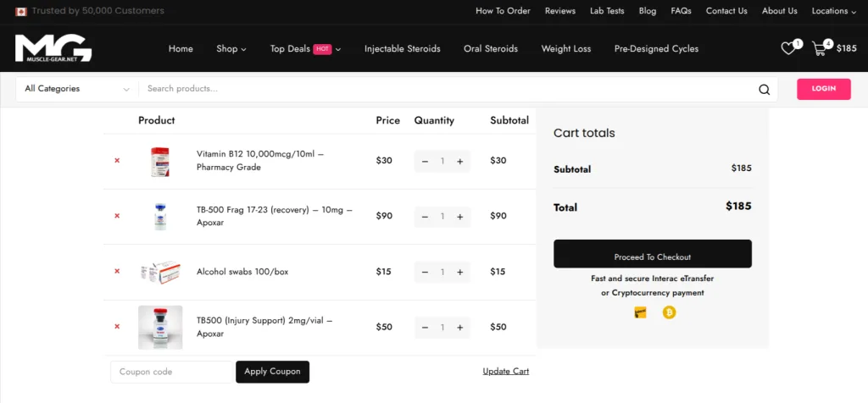
Task: Open Vitamin B12 10,000mcg/10ml product link
Action: 260,160
